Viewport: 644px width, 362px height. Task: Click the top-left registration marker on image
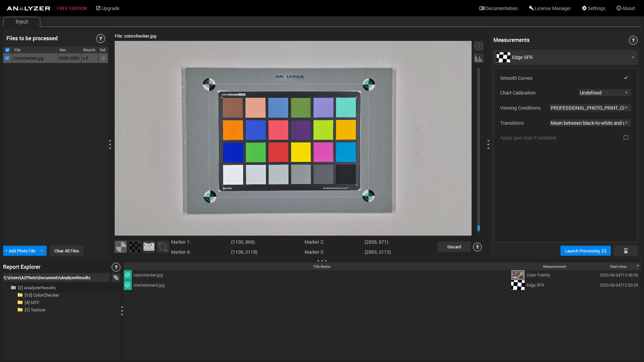coord(209,84)
